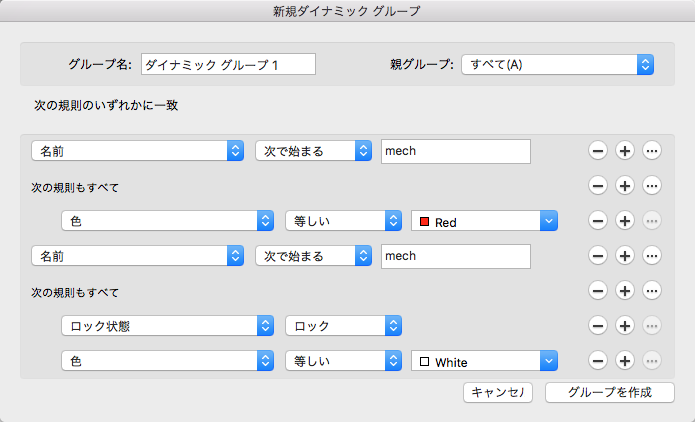The image size is (695, 422).
Task: Click the キャンセル button
Action: pyautogui.click(x=498, y=392)
